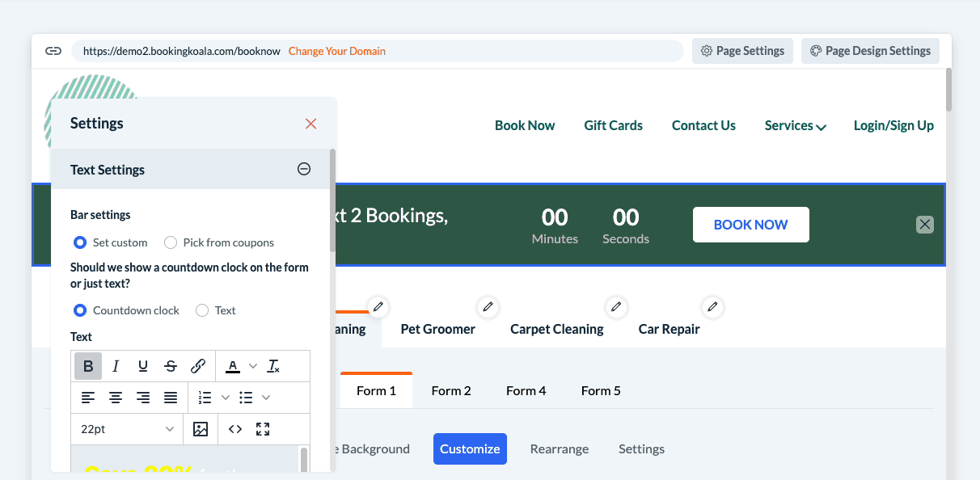The height and width of the screenshot is (480, 980).
Task: Select the 'Set custom' radio button
Action: 80,242
